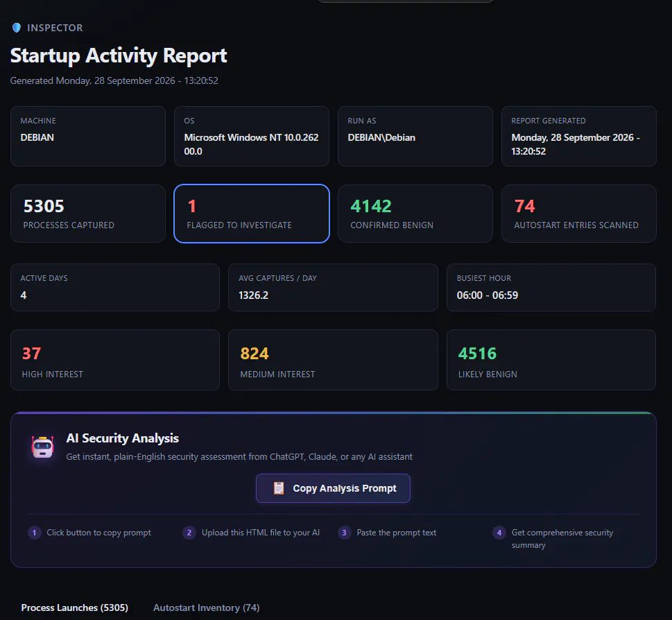Click the Busiest Hour value "06:00 - 06:59"
This screenshot has height=620, width=672.
tap(488, 295)
